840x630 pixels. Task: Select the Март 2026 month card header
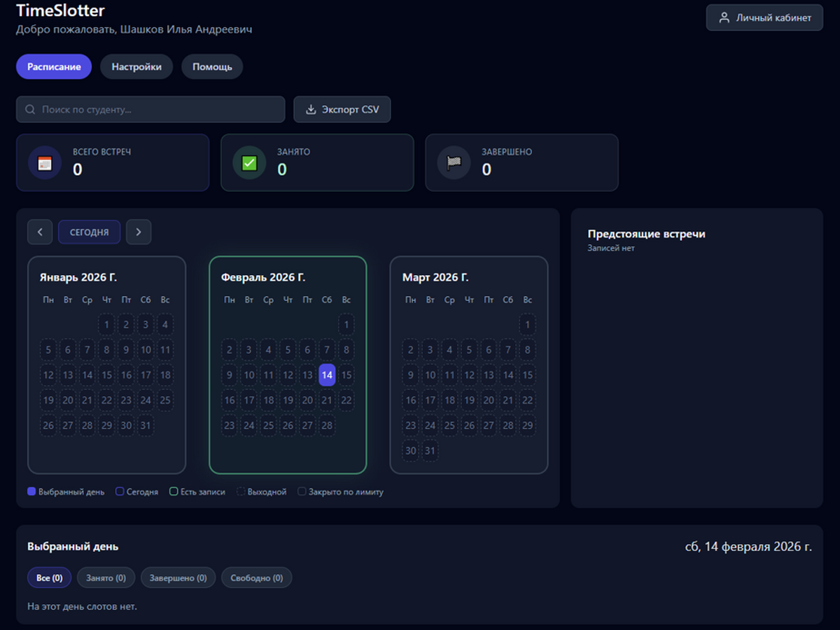tap(435, 278)
